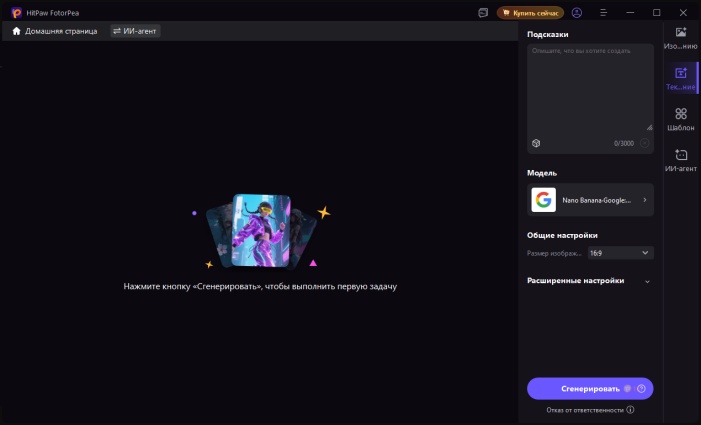Viewport: 701px width, 425px height.
Task: Switch to the top ИИ-агент tab
Action: pos(135,31)
